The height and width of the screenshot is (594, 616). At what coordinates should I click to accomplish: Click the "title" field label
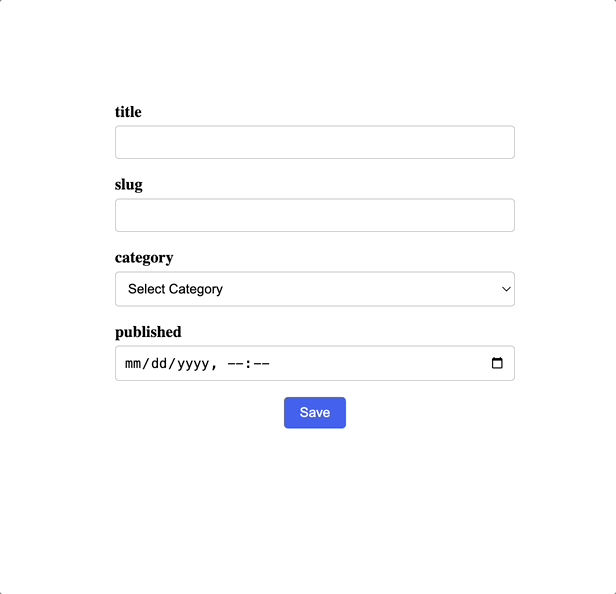tap(128, 112)
